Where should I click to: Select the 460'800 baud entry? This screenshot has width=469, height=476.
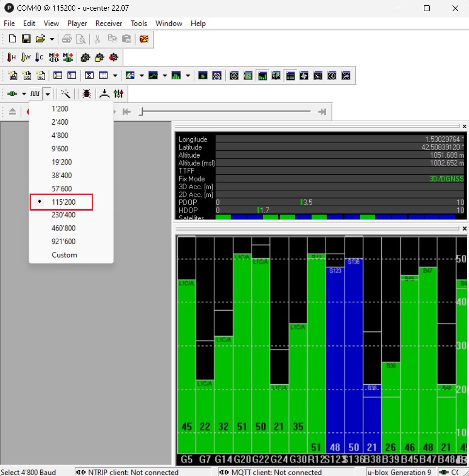coord(64,228)
